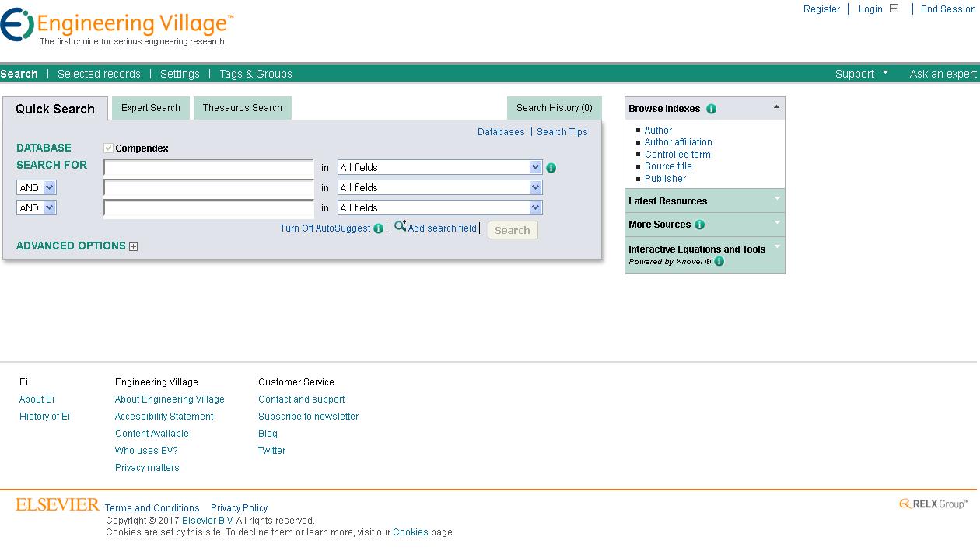Screen dimensions: 980x551
Task: Browse the Author index
Action: (x=658, y=131)
